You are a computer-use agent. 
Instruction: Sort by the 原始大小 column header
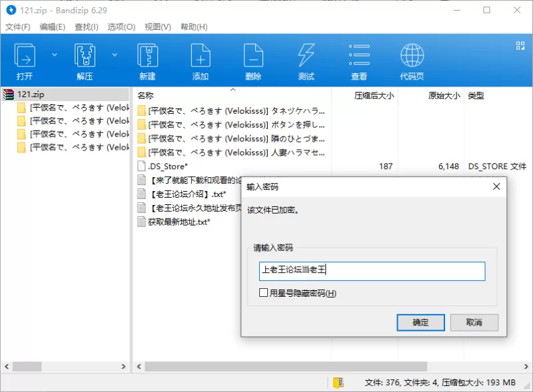(444, 95)
